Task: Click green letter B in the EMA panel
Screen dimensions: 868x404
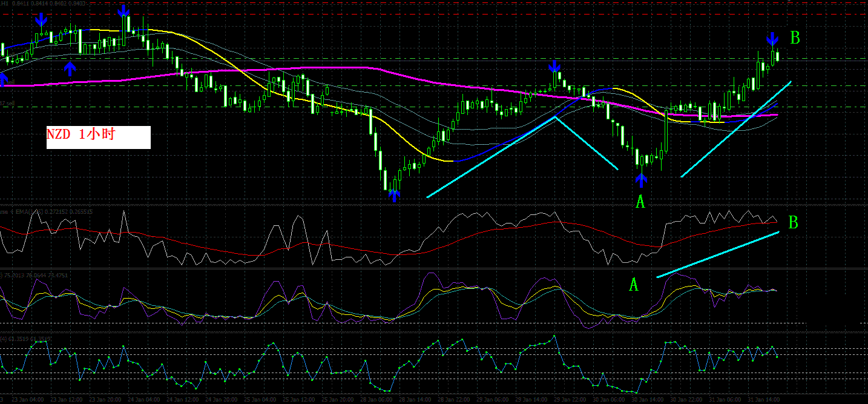Action: [793, 223]
